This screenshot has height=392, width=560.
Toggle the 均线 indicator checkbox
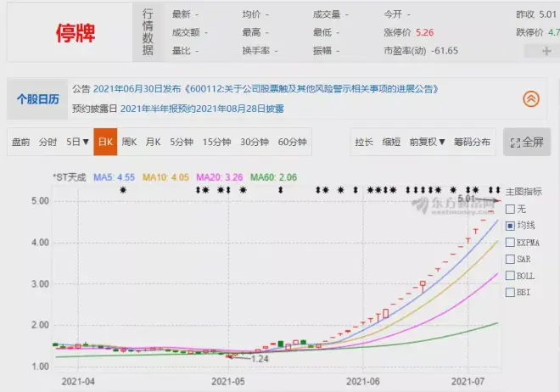coord(509,226)
